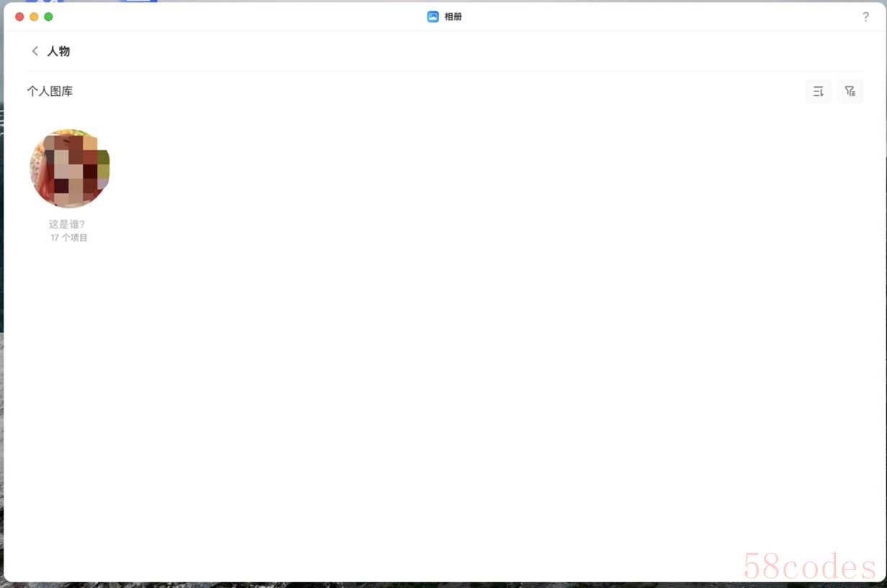Click the 人物 page title
Viewport: 887px width, 588px height.
(x=58, y=51)
